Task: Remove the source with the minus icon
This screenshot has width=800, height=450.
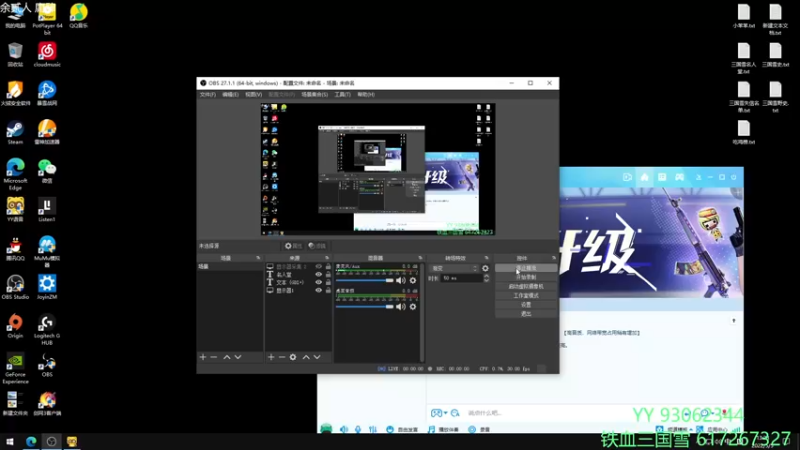Action: [282, 357]
